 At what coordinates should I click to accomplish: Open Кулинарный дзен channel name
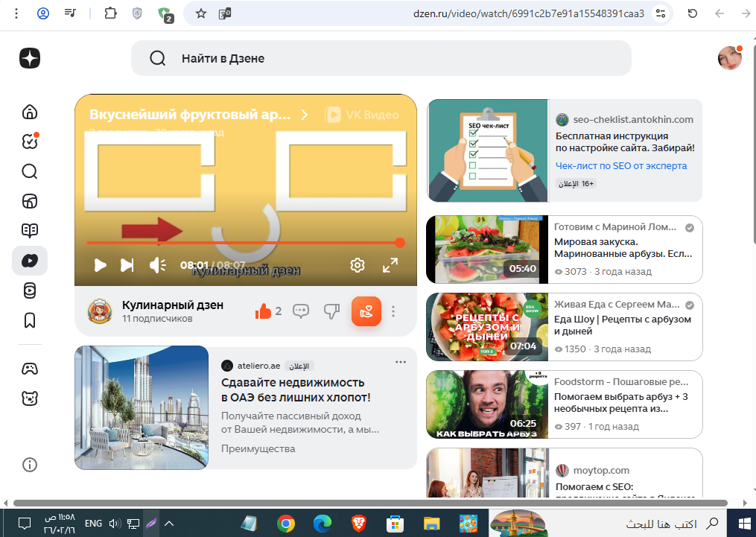click(173, 305)
